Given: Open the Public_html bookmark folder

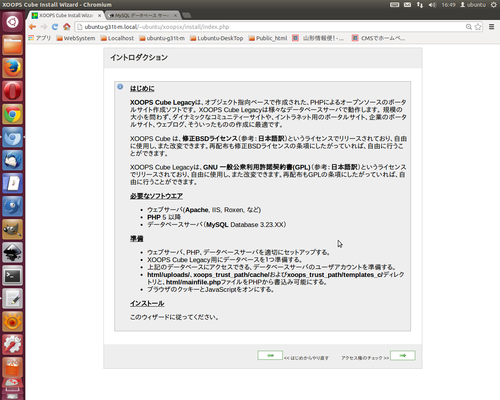Looking at the screenshot, I should [x=268, y=38].
